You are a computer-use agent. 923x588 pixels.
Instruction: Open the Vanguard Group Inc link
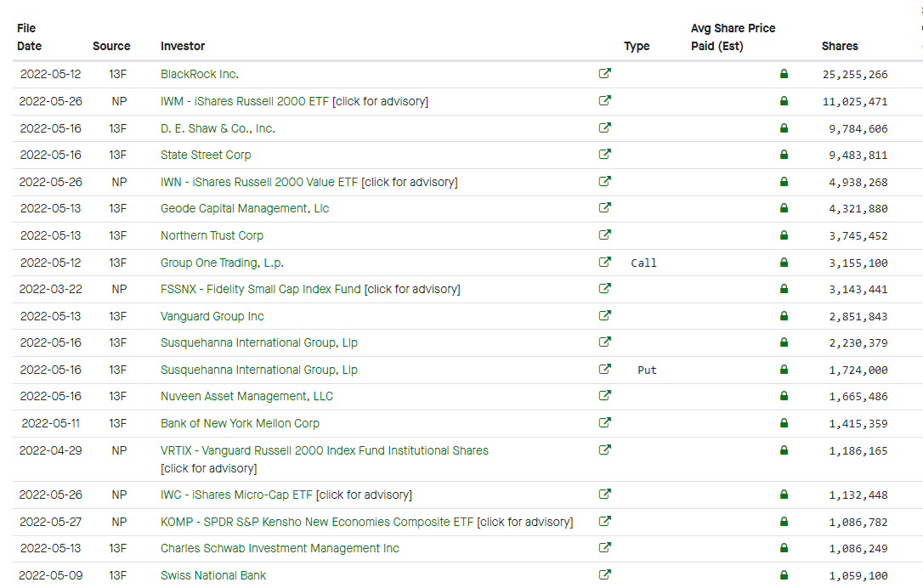pyautogui.click(x=212, y=316)
